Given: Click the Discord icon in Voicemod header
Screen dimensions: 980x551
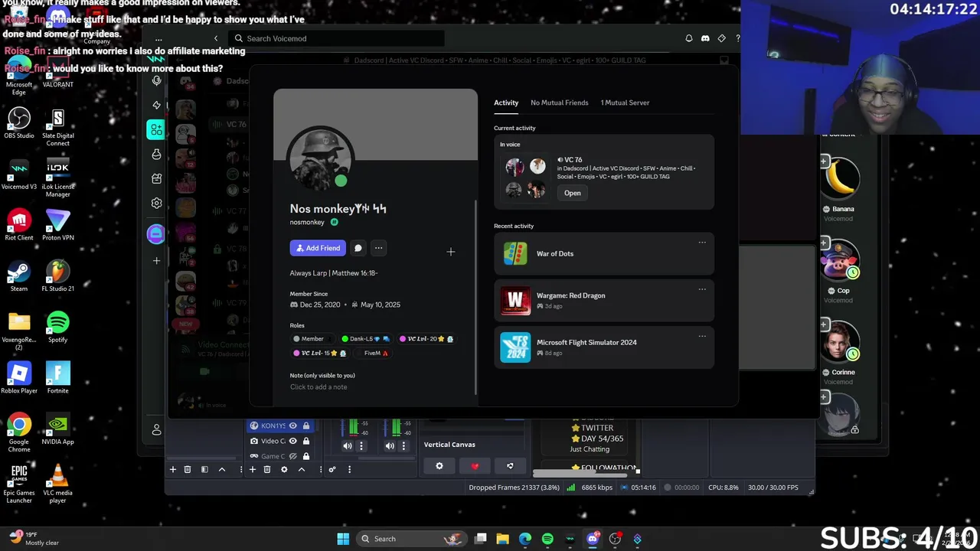Looking at the screenshot, I should (705, 38).
